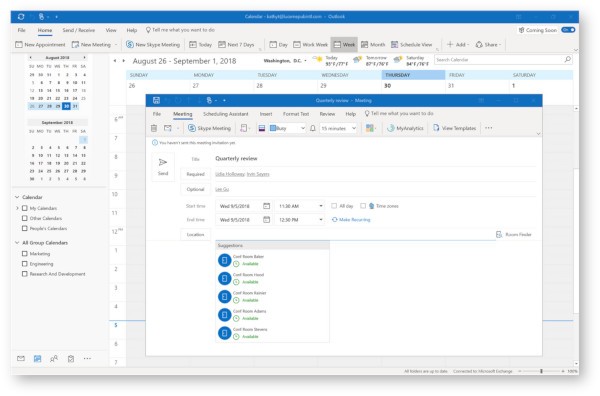Switch calendar to Day view

(279, 45)
